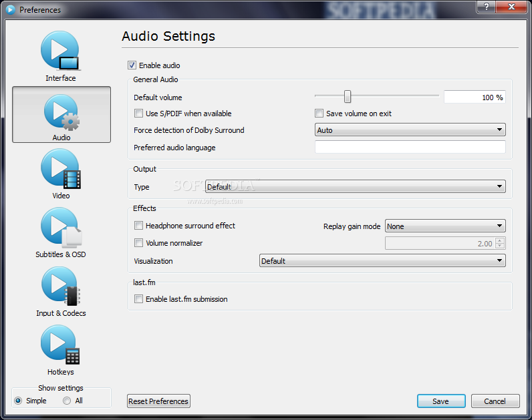Click the Force detection of Dolby Surround label
This screenshot has width=532, height=420.
coord(189,130)
